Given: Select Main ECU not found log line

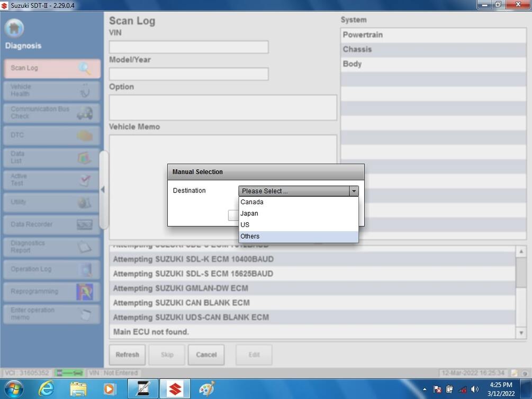Looking at the screenshot, I should coord(312,332).
